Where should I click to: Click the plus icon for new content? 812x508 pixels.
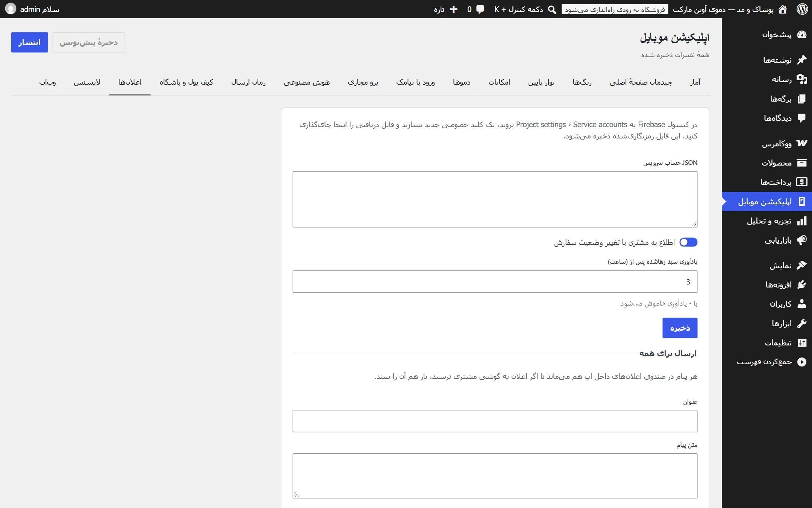454,9
